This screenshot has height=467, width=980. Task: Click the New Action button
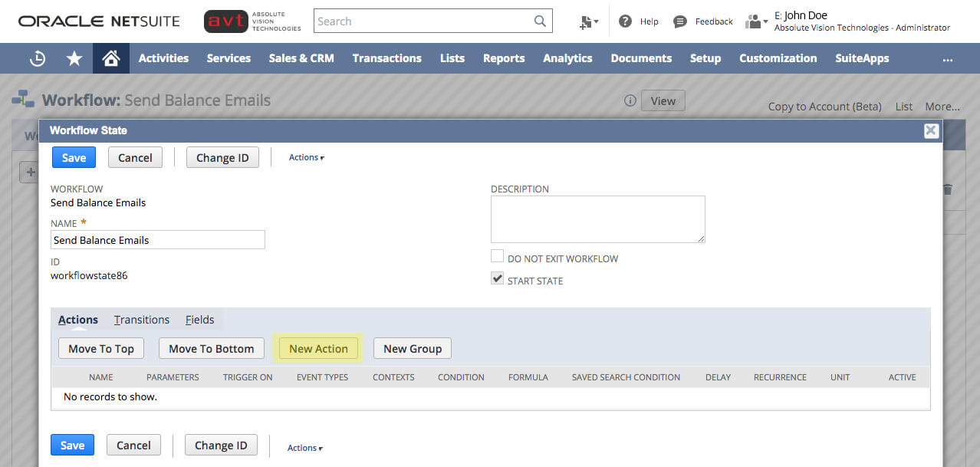tap(317, 348)
